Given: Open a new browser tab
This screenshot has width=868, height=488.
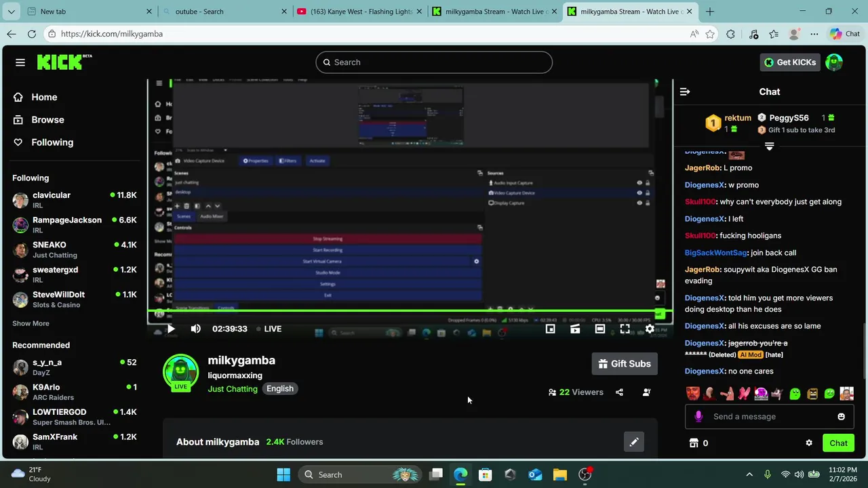Looking at the screenshot, I should (710, 12).
